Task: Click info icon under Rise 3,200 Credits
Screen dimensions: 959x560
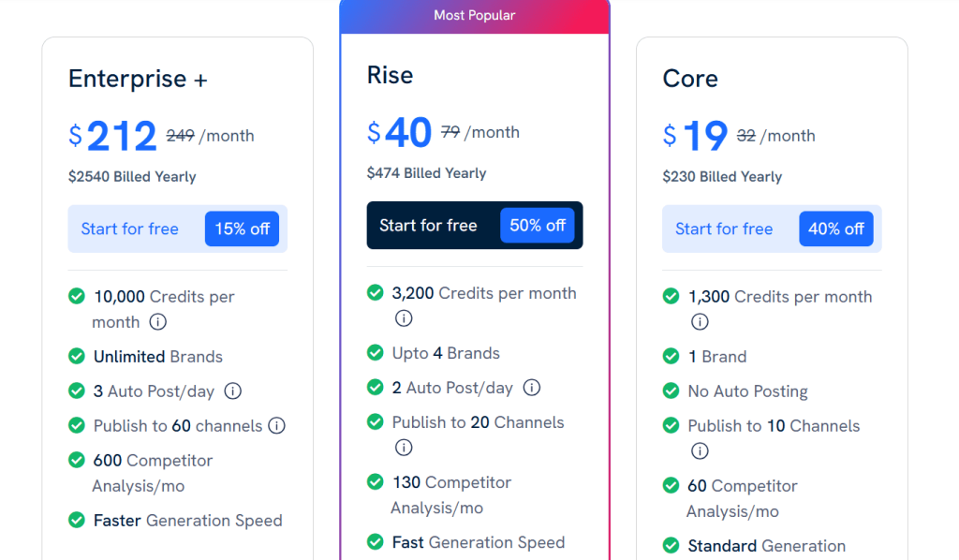Action: (404, 318)
